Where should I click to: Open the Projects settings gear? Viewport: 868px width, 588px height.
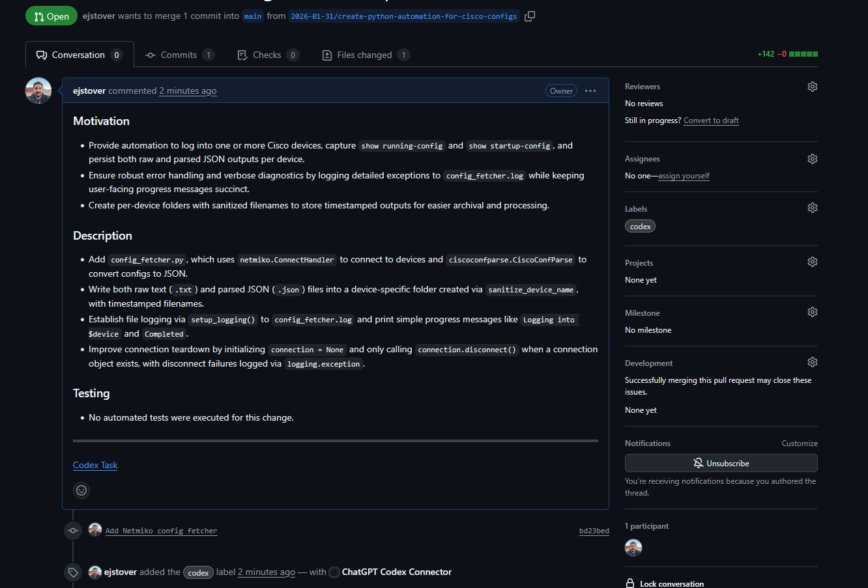point(812,261)
